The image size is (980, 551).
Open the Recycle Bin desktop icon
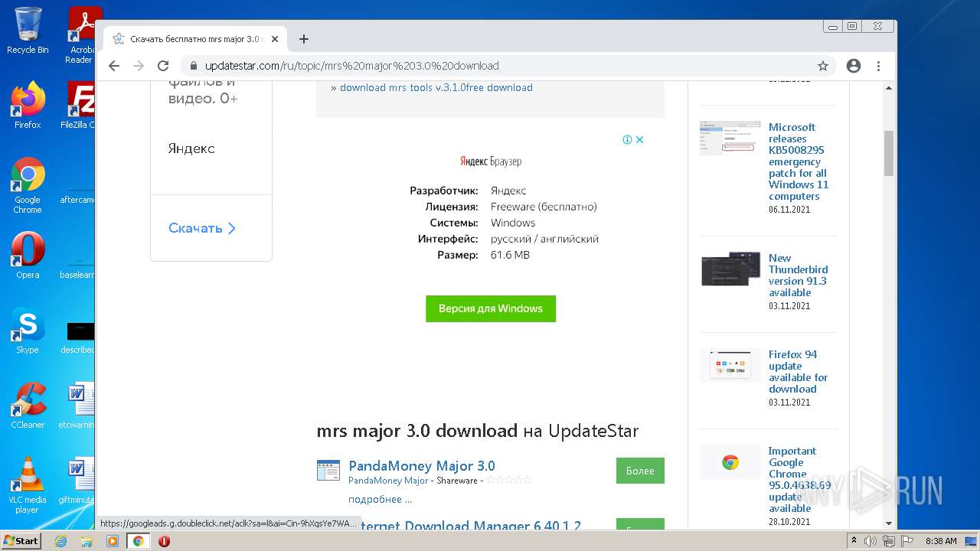coord(28,31)
